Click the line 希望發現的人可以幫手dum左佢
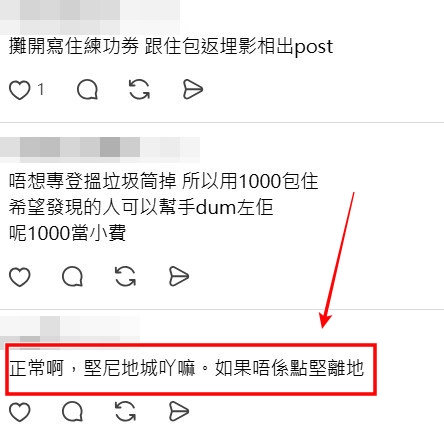 click(141, 207)
